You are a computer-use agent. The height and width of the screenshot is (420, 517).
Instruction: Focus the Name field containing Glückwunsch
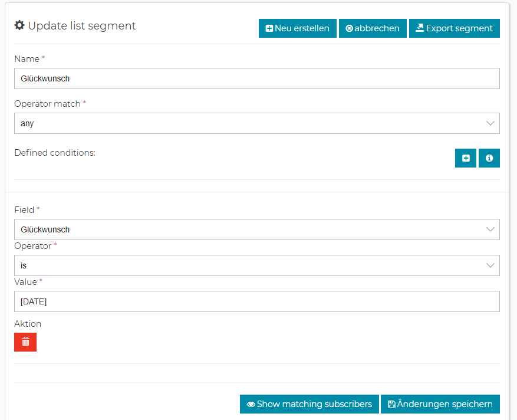(x=256, y=78)
